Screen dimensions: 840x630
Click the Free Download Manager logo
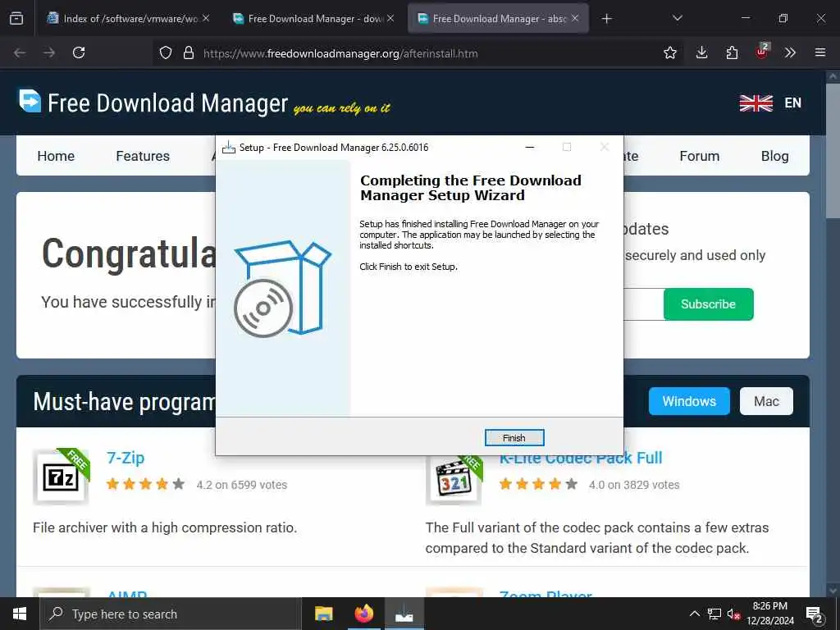pos(153,103)
